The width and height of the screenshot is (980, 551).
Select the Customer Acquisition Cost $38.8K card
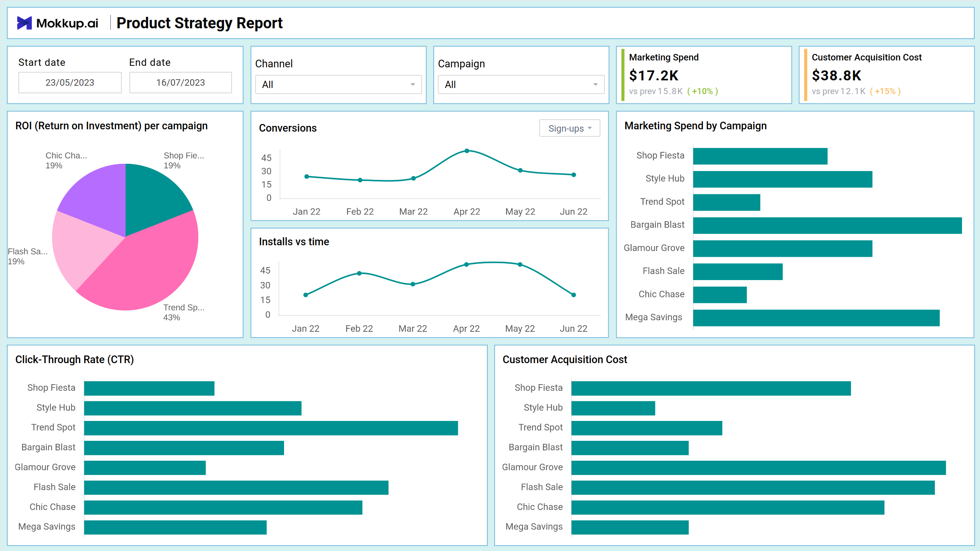(x=887, y=75)
